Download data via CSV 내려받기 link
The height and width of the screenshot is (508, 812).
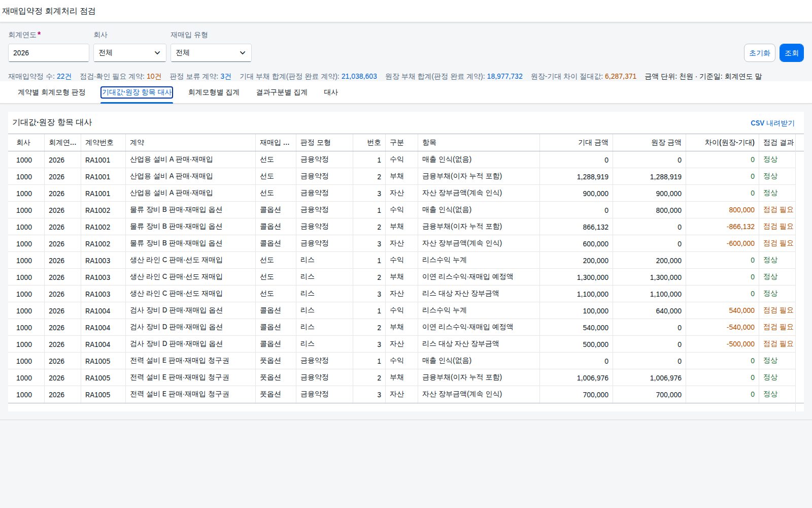[772, 123]
